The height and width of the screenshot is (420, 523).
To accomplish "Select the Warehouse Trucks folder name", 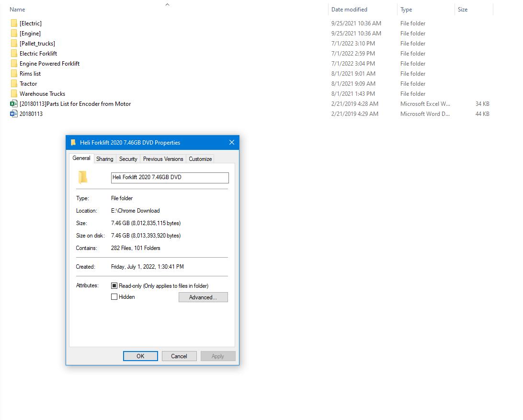I will pyautogui.click(x=42, y=94).
